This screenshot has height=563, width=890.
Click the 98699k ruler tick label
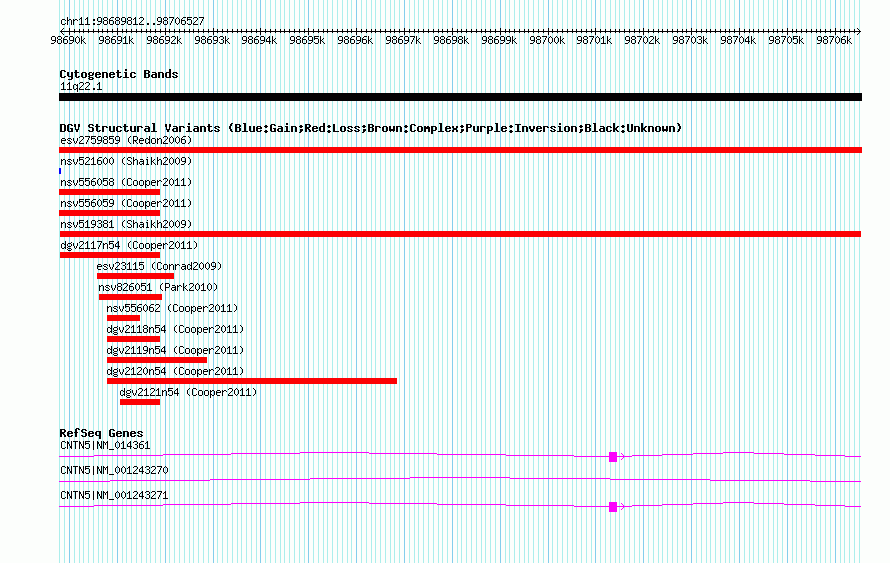click(499, 40)
